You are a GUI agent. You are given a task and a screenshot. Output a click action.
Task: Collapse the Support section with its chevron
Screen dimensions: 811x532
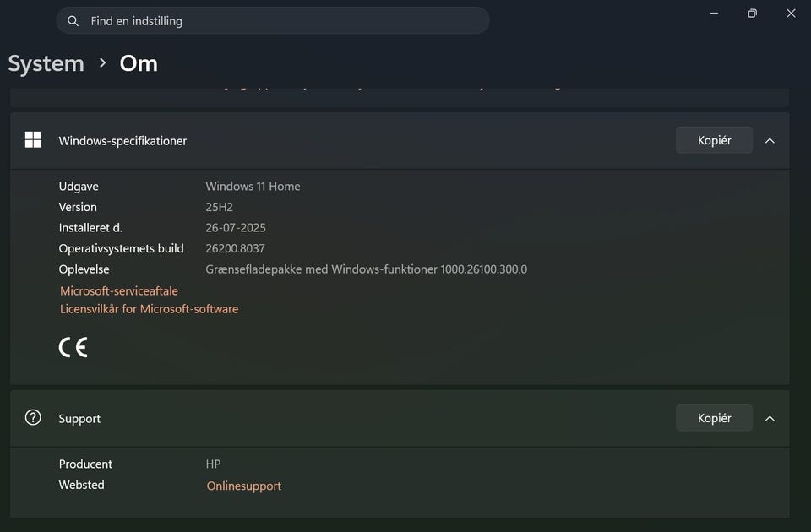pyautogui.click(x=770, y=418)
